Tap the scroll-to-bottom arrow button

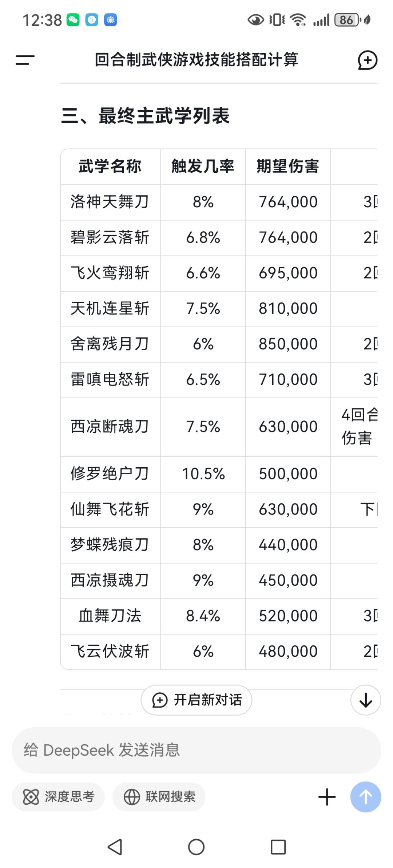365,700
